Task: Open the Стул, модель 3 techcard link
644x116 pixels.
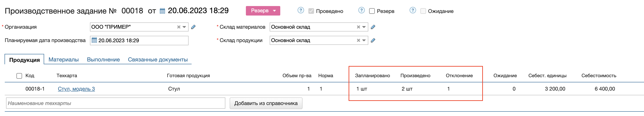Action: coord(76,89)
